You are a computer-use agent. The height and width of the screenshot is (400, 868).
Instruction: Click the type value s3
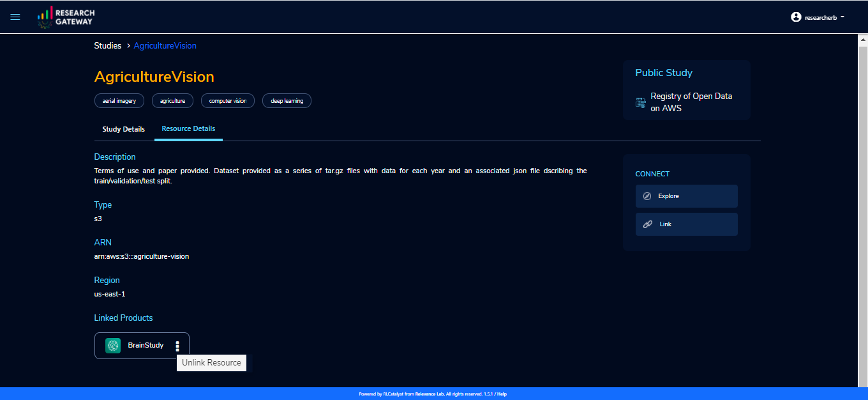click(x=98, y=219)
